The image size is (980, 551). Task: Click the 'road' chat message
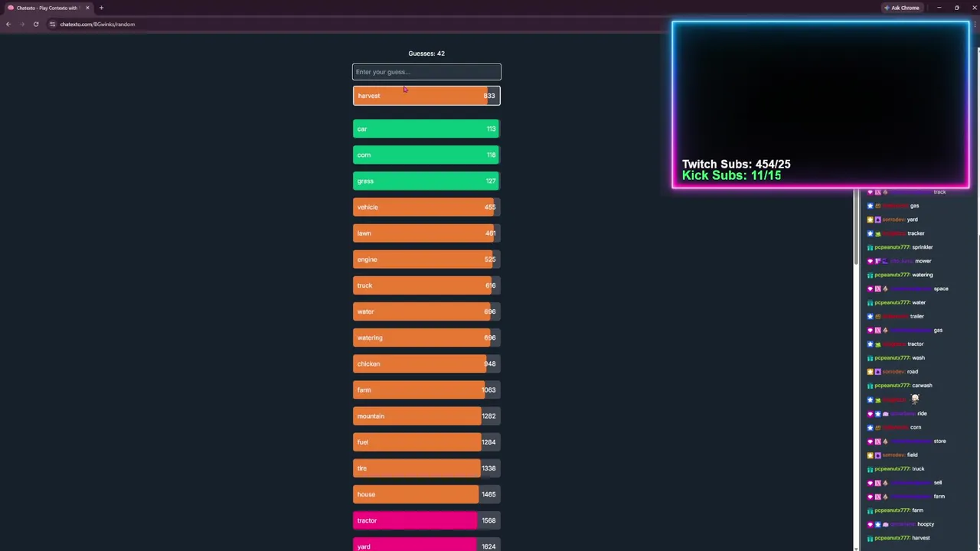pos(912,372)
